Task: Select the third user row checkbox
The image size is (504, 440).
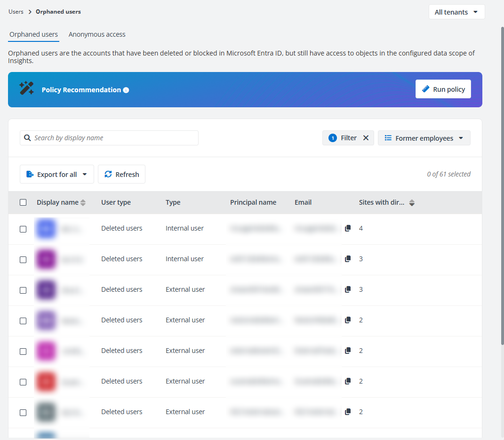Action: (23, 290)
